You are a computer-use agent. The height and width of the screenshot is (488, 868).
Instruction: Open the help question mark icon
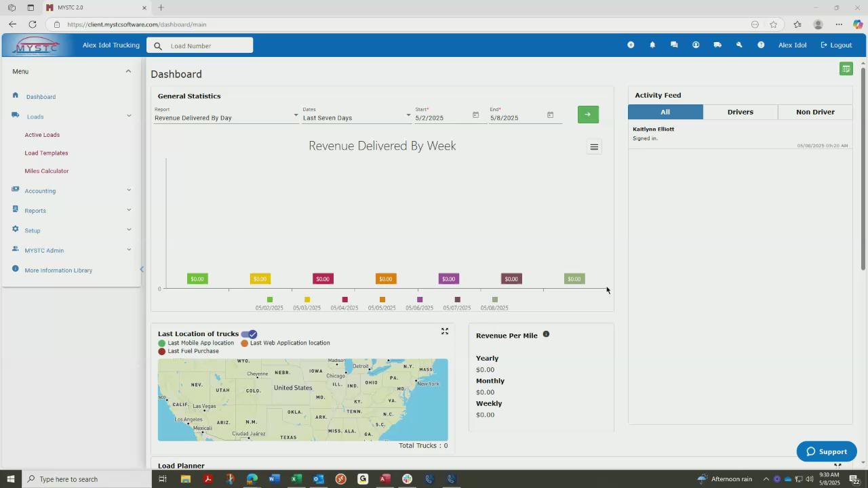(761, 45)
